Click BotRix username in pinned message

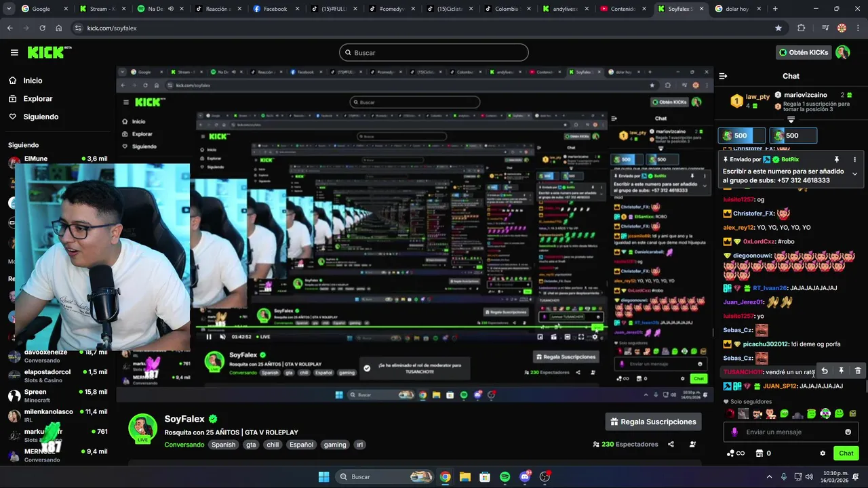pos(790,159)
